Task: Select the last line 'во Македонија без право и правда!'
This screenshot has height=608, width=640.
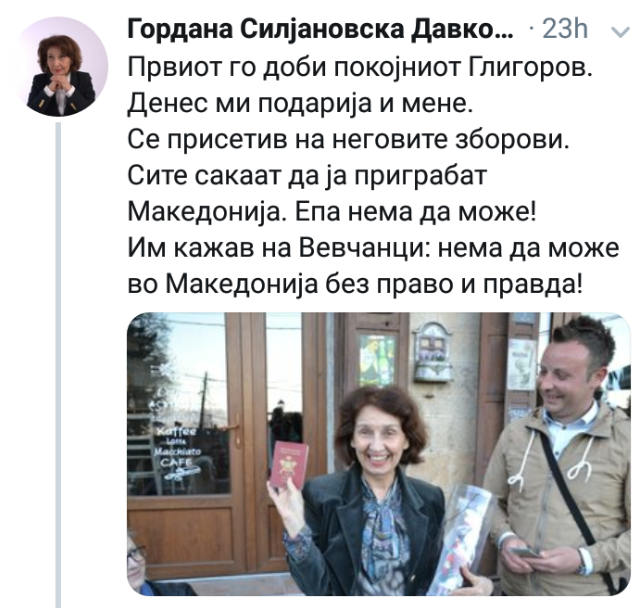Action: click(x=355, y=284)
